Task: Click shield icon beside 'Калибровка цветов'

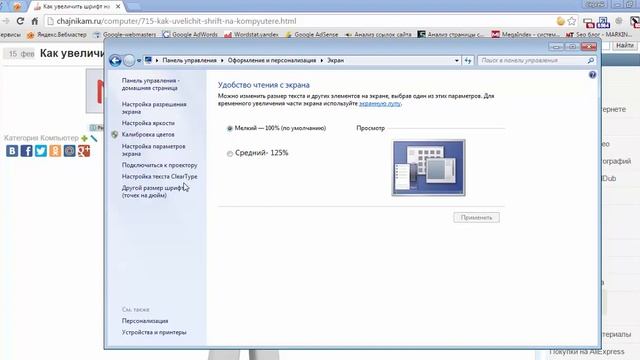Action: (x=115, y=134)
